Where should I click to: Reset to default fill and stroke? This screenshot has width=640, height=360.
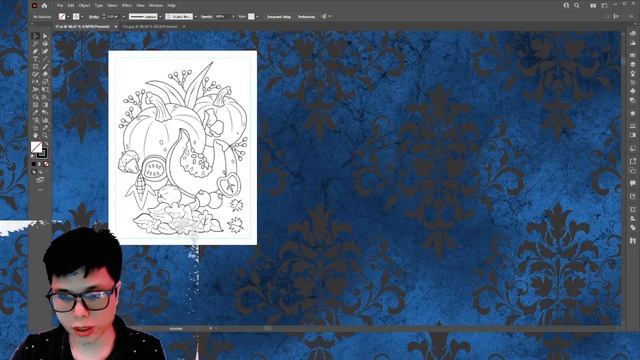(x=32, y=156)
